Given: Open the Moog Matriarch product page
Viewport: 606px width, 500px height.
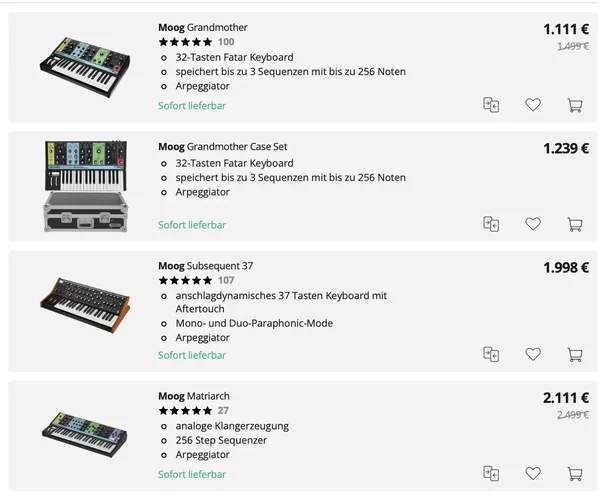Looking at the screenshot, I should (x=194, y=396).
